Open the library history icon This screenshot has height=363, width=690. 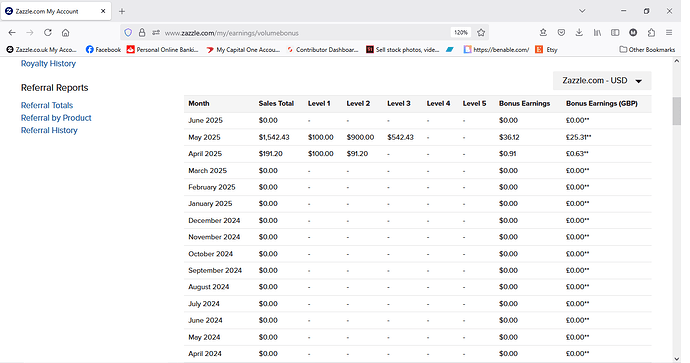click(x=597, y=33)
